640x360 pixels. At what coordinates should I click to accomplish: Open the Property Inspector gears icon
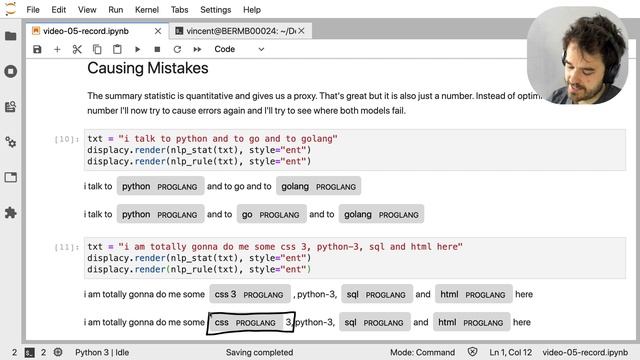point(11,142)
